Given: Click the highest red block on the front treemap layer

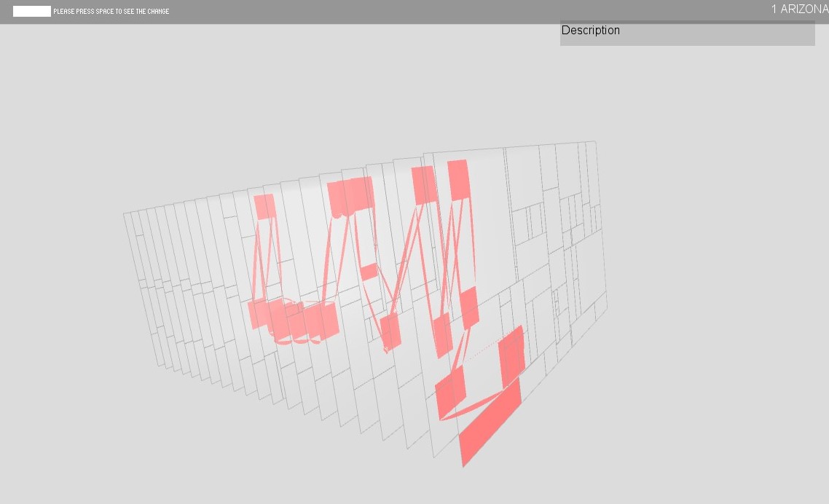Looking at the screenshot, I should coord(458,180).
